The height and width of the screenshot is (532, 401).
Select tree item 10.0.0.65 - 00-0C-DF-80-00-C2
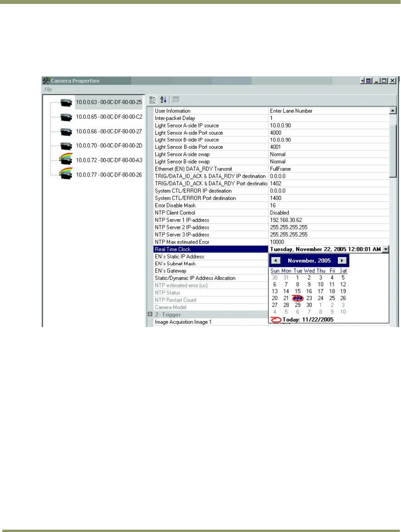pos(109,117)
